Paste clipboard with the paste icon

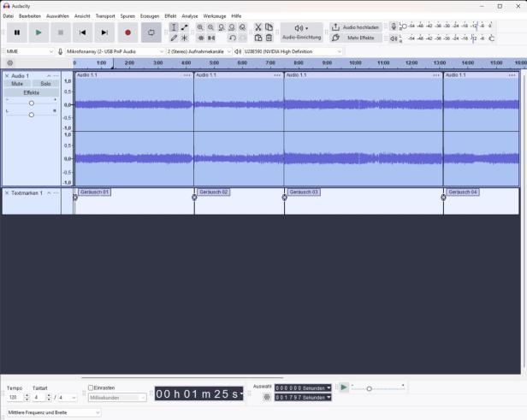(258, 38)
